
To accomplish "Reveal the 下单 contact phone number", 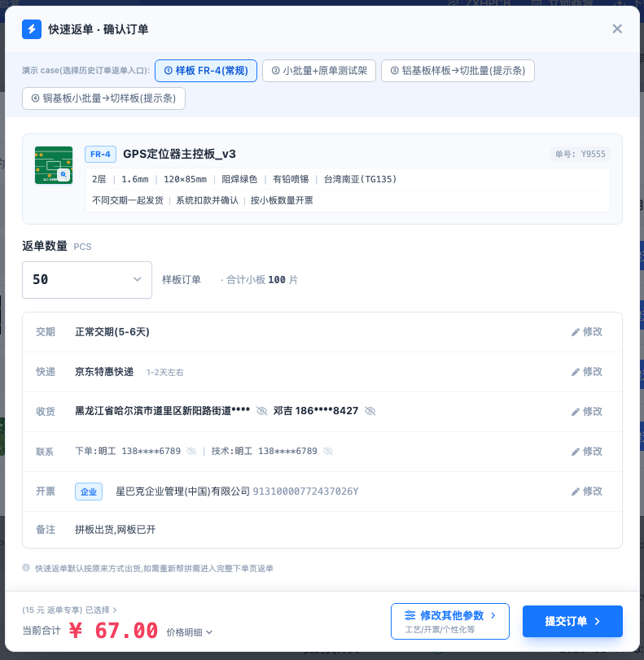I will pos(191,451).
